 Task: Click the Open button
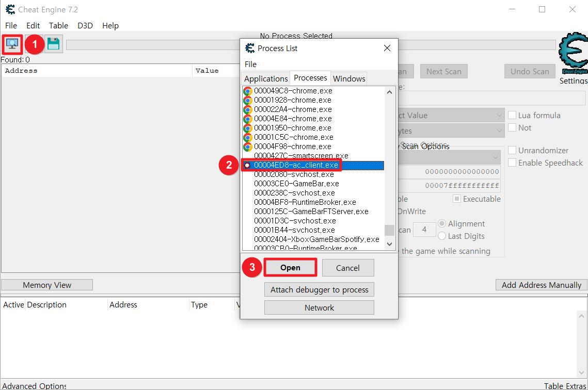click(290, 268)
